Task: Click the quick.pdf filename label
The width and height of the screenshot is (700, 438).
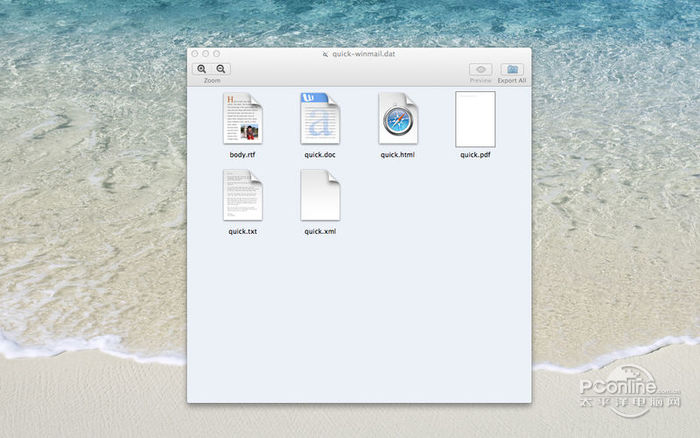Action: (x=475, y=155)
